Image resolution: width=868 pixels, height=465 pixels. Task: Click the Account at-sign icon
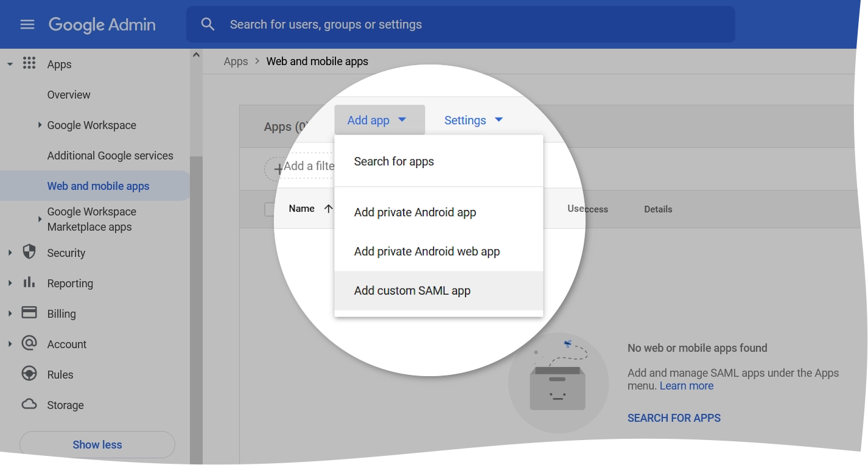coord(29,343)
